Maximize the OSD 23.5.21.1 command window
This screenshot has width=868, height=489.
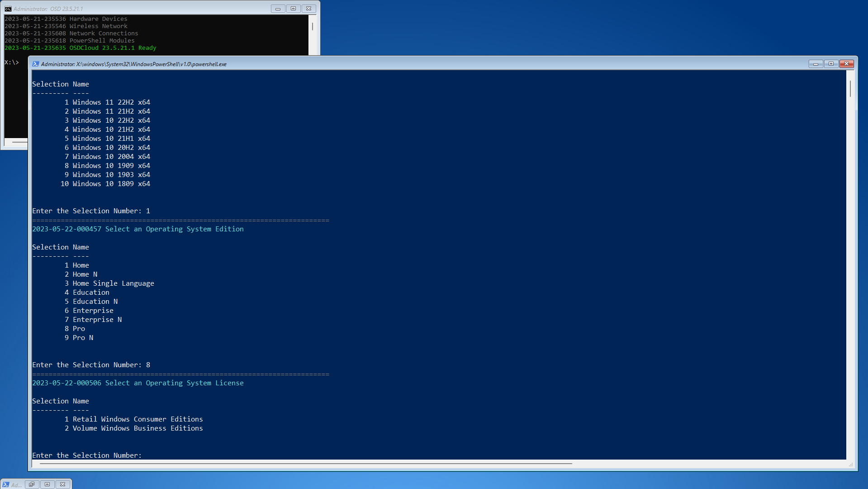click(x=293, y=9)
